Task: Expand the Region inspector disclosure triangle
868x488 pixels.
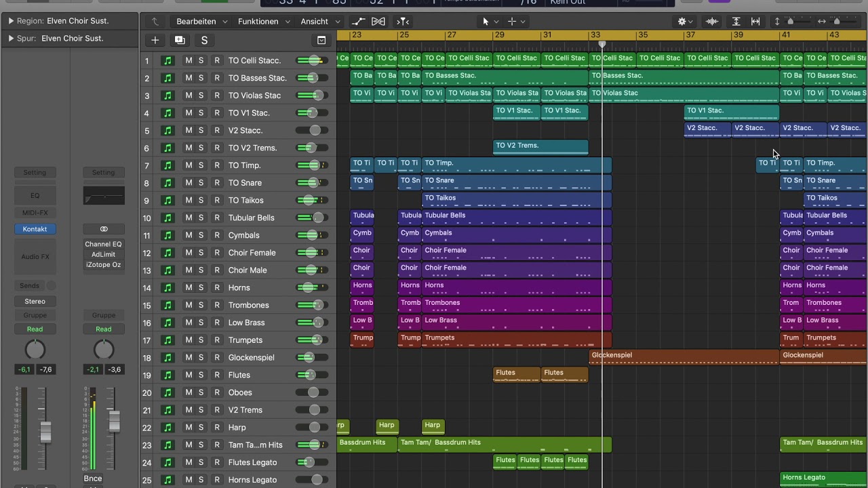Action: point(11,21)
